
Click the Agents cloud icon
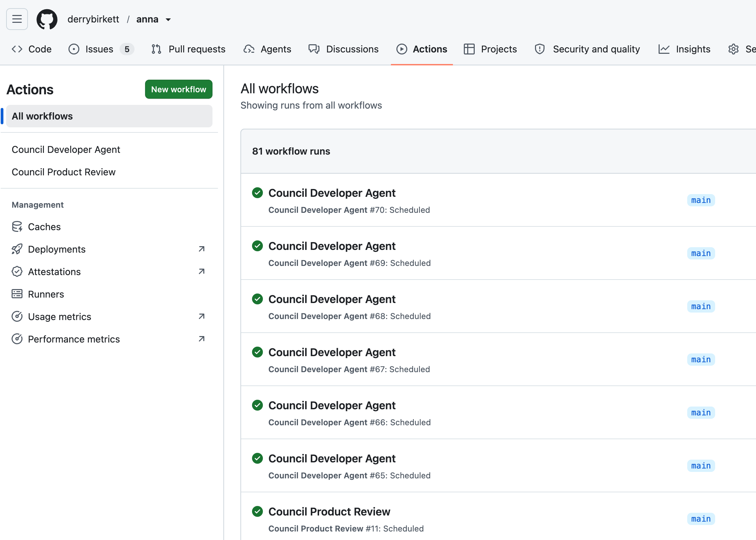coord(249,49)
